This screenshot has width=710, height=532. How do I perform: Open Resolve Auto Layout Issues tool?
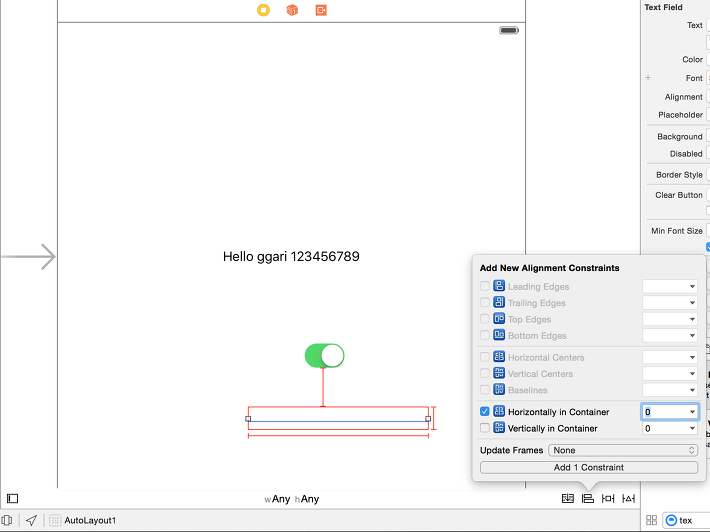[x=628, y=498]
